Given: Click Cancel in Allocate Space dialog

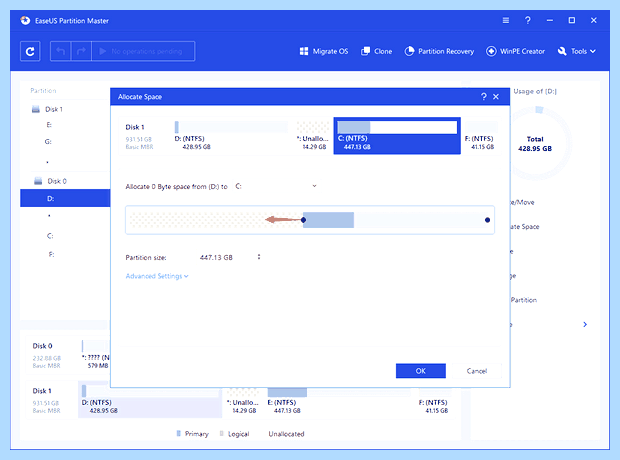Looking at the screenshot, I should coord(476,371).
